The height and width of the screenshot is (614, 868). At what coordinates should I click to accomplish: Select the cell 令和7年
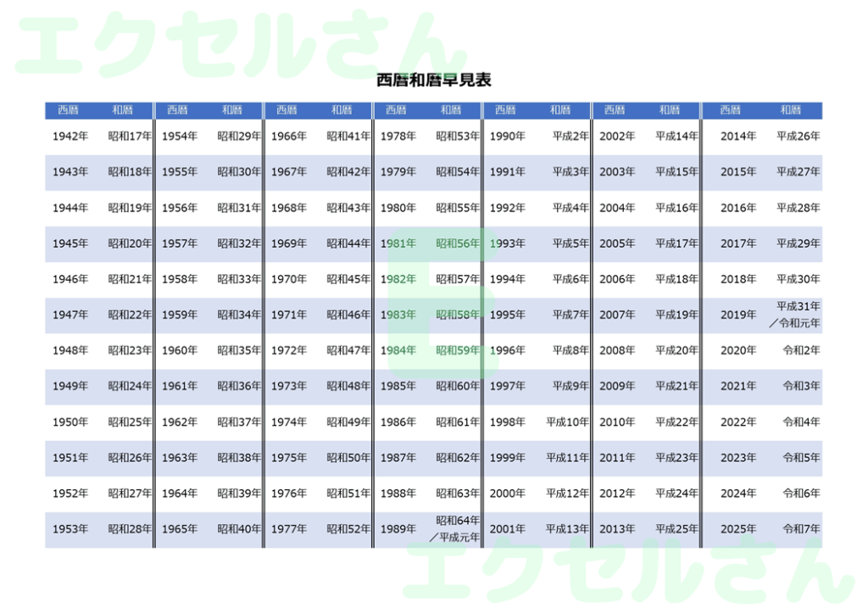802,529
